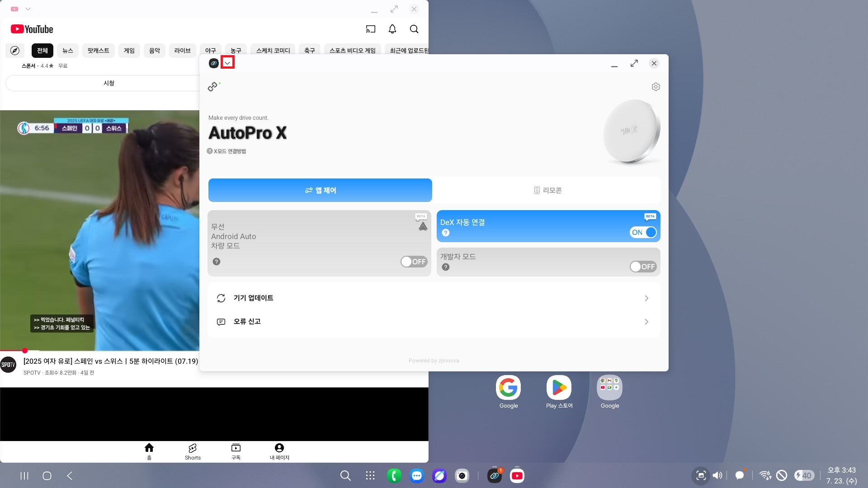Click the link connection status icon
Viewport: 868px width, 488px height.
click(x=213, y=87)
